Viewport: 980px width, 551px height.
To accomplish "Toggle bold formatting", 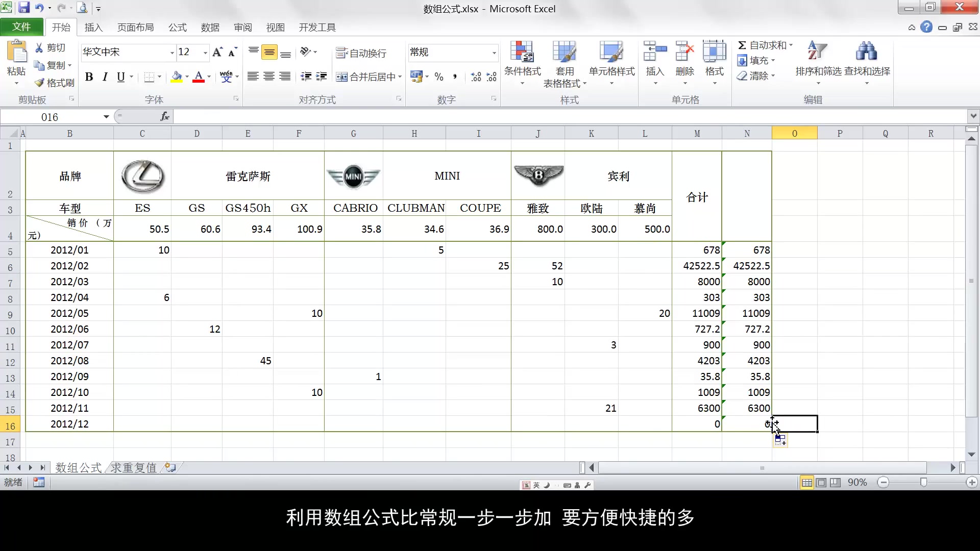I will pos(89,77).
